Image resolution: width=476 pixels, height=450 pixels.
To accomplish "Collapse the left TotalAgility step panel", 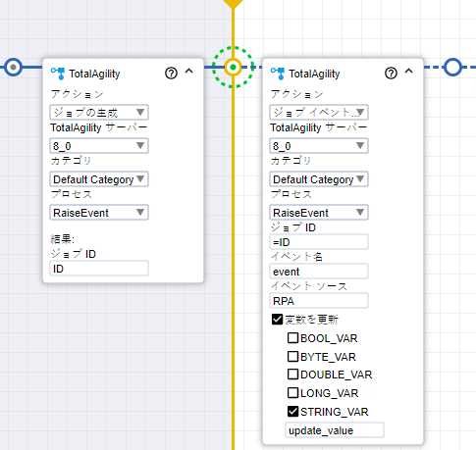I will point(189,71).
